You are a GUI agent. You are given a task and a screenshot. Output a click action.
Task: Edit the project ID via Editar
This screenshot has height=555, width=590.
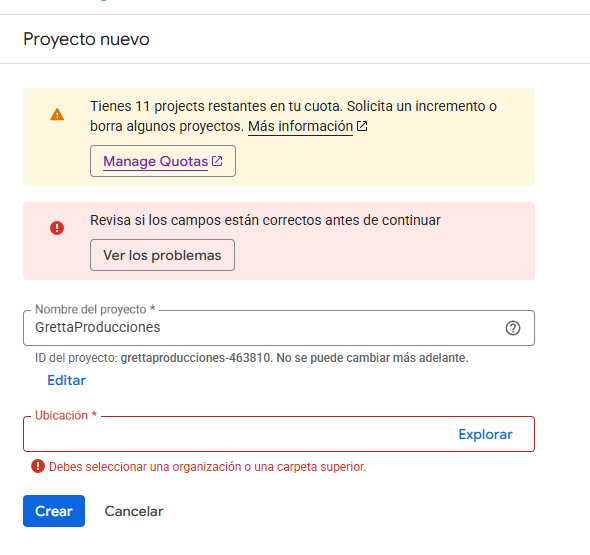point(67,380)
